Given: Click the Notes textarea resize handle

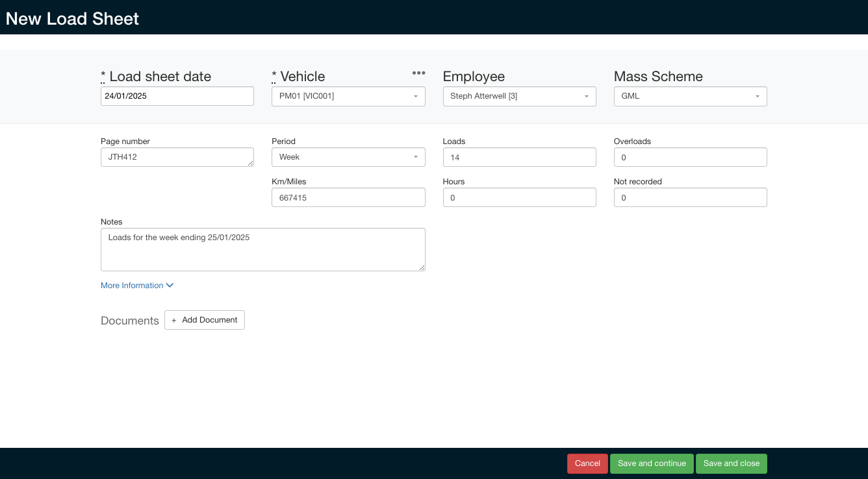Looking at the screenshot, I should 422,267.
